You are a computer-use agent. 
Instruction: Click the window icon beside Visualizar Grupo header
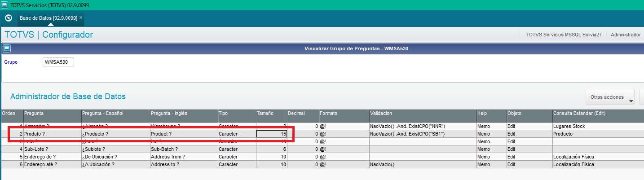[x=7, y=48]
